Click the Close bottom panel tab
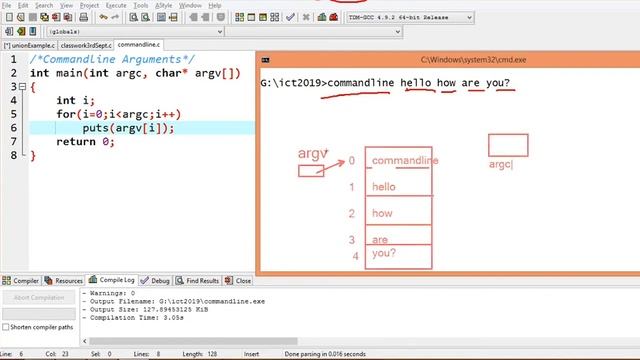The height and width of the screenshot is (360, 640). click(x=238, y=280)
